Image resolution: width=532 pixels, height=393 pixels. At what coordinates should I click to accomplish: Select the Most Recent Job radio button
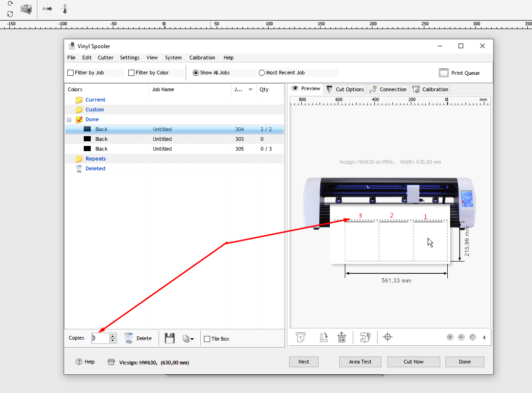pos(262,73)
